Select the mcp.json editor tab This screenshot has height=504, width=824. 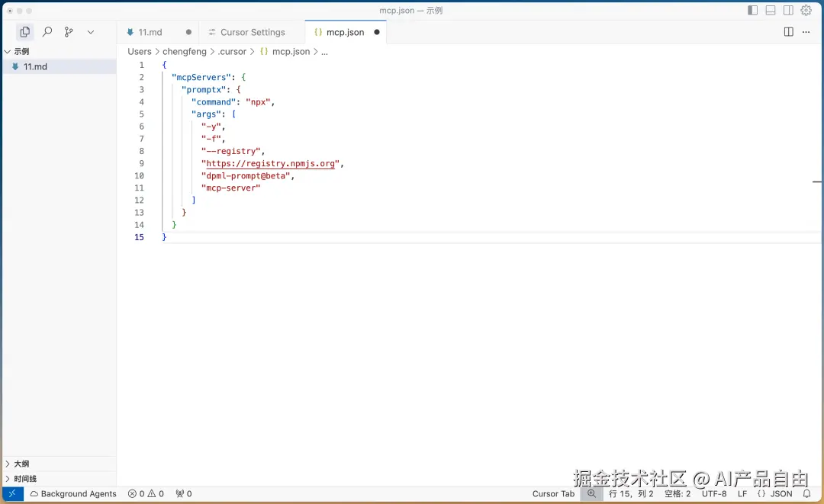point(345,32)
